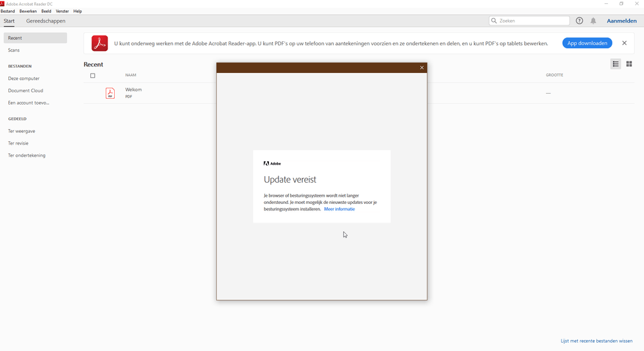Open Ter ondertekening shared list
The height and width of the screenshot is (351, 644).
26,155
